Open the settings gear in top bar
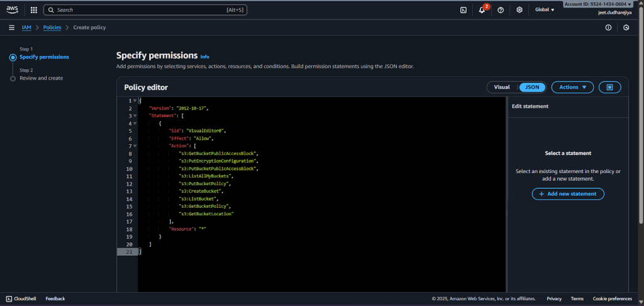 click(x=519, y=10)
